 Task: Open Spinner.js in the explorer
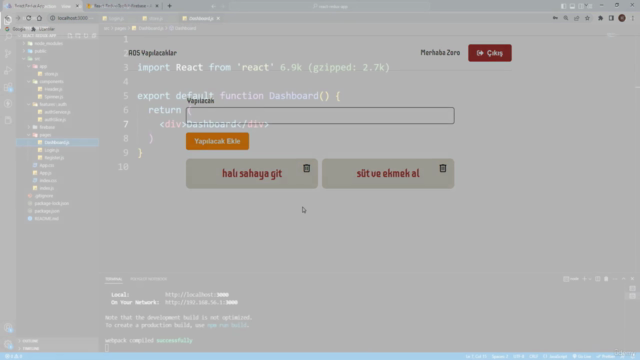point(53,97)
